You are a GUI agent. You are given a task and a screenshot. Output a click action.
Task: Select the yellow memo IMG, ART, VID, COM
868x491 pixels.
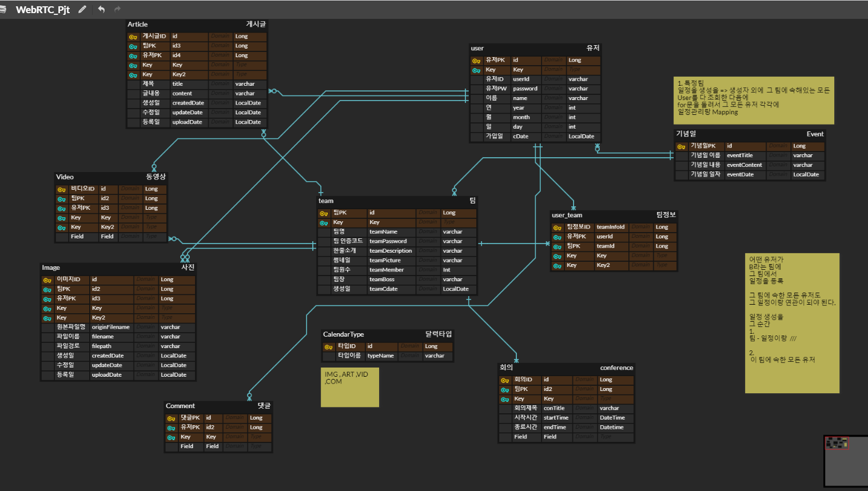coord(350,387)
